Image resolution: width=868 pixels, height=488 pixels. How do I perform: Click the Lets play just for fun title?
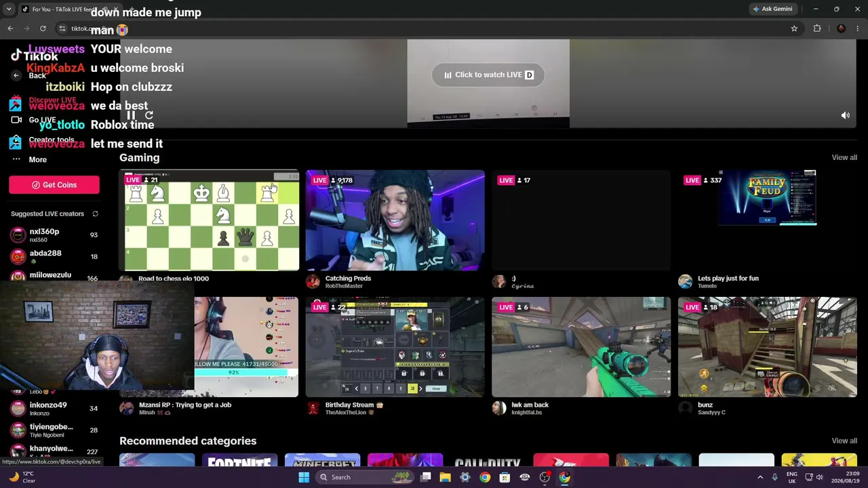coord(728,278)
